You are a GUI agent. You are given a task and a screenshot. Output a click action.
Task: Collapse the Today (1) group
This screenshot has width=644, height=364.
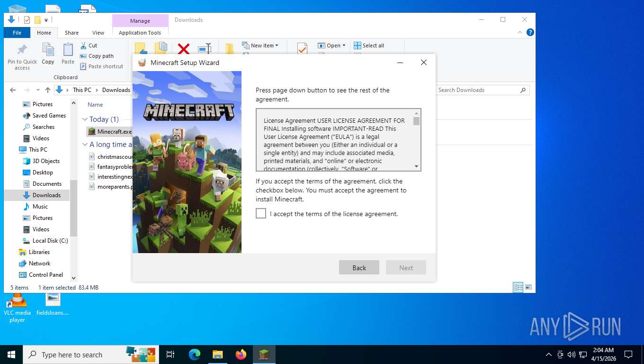click(85, 119)
